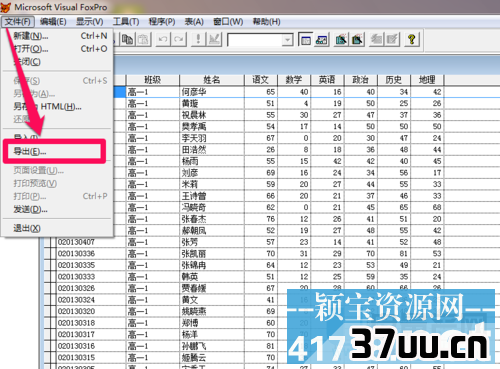Viewport: 500px width, 369px height.
Task: Click the Copy toolbar icon
Action: click(127, 39)
